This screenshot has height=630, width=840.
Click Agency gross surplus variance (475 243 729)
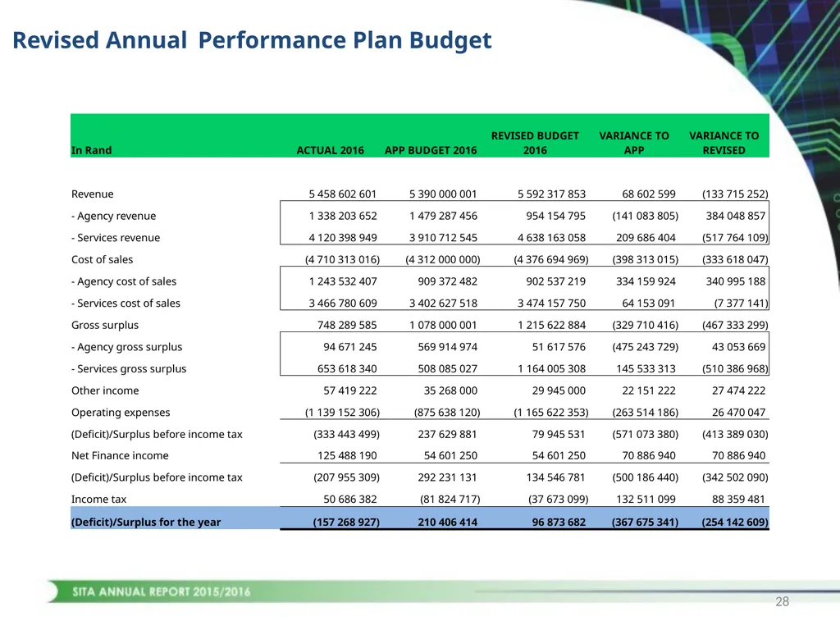[x=645, y=347]
